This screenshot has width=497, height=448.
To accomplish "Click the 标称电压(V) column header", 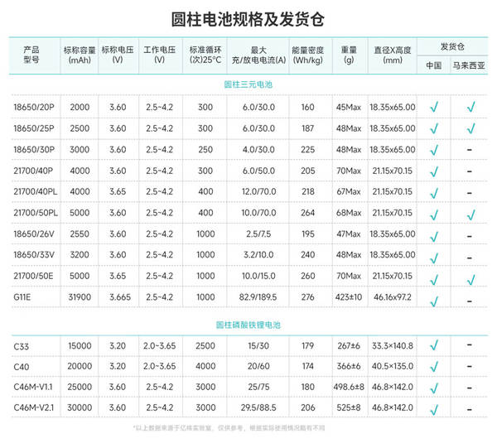I will click(118, 55).
